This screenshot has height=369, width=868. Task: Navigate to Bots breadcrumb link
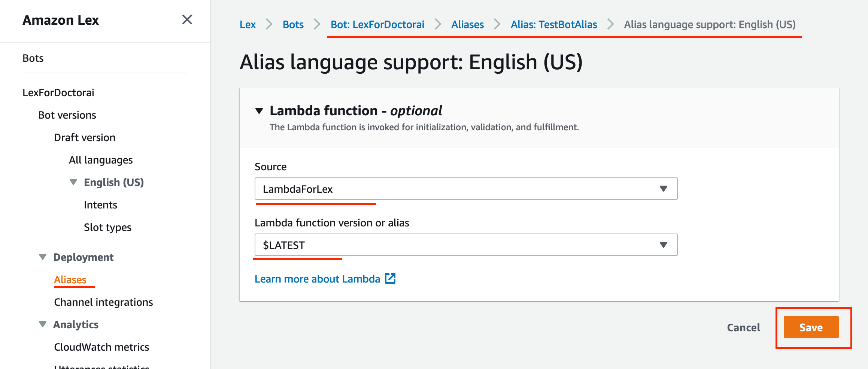tap(293, 25)
